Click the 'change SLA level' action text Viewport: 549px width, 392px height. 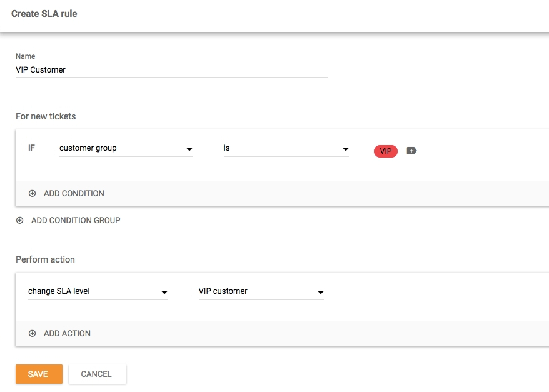click(59, 291)
